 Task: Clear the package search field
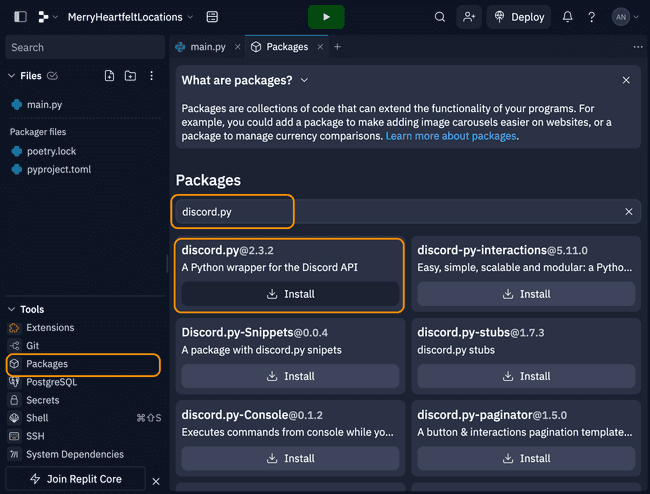tap(628, 212)
